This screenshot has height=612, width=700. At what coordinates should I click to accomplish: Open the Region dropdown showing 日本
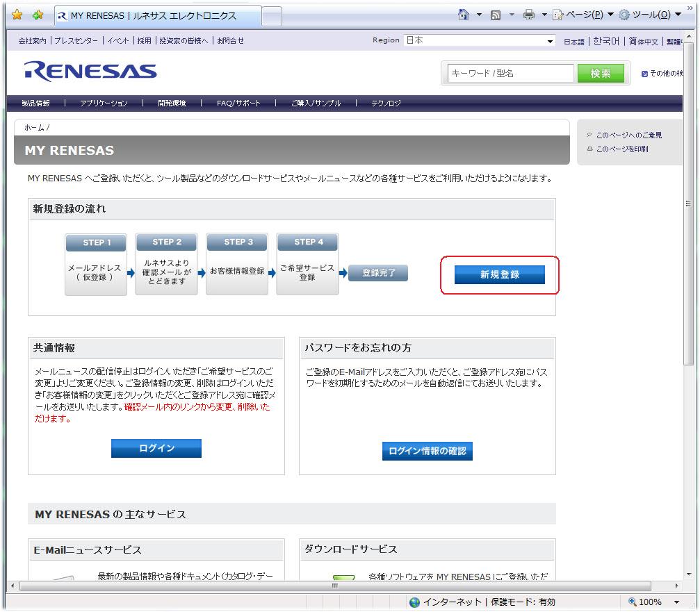[x=480, y=41]
